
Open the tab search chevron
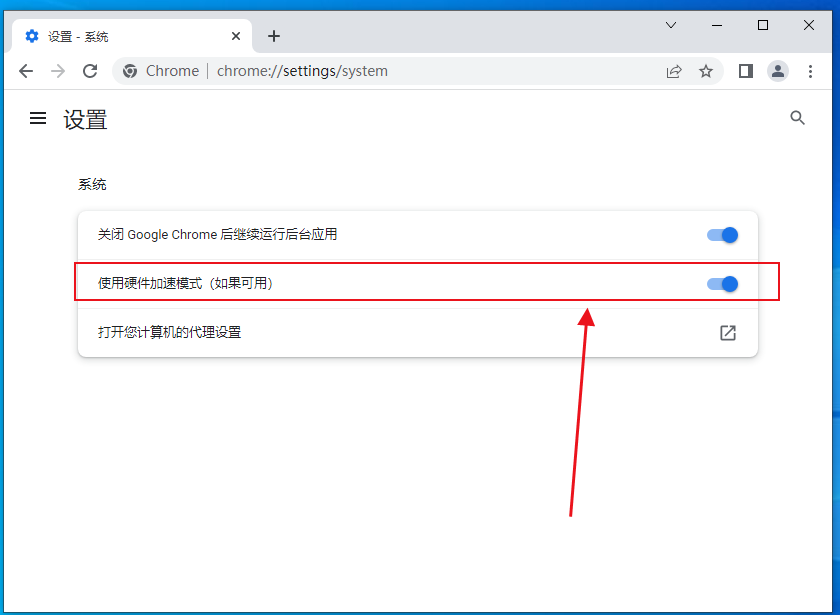tap(671, 25)
